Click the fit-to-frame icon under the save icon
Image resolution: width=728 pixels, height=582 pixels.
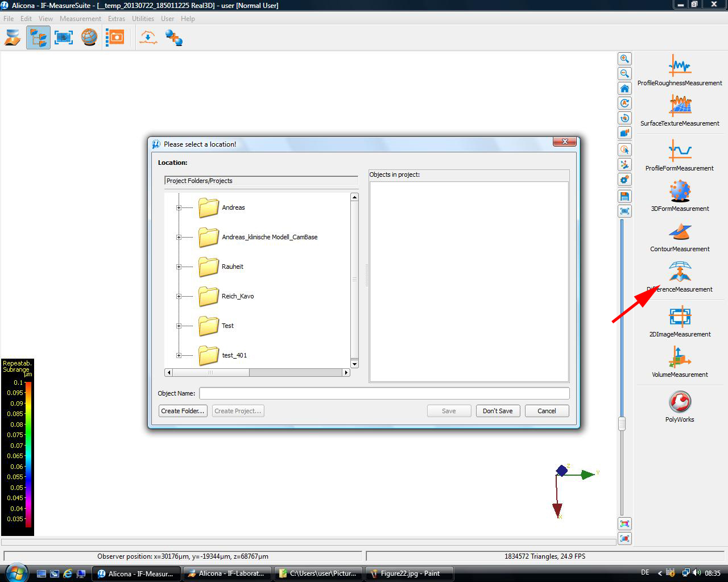[x=624, y=211]
